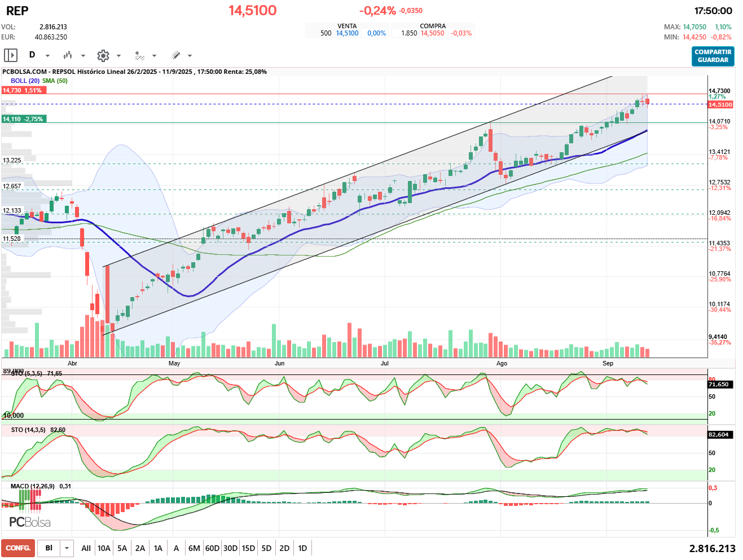Select the 1A time range
The width and height of the screenshot is (743, 560).
pos(158,548)
